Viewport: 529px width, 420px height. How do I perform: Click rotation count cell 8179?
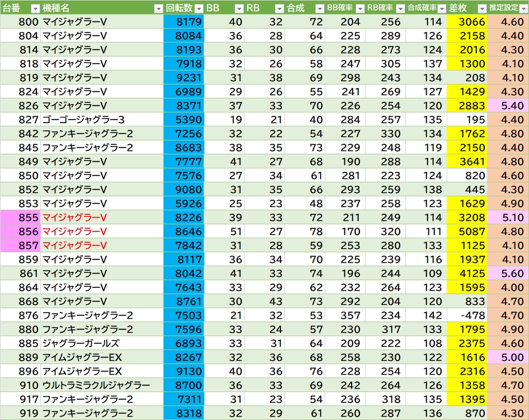click(x=184, y=22)
